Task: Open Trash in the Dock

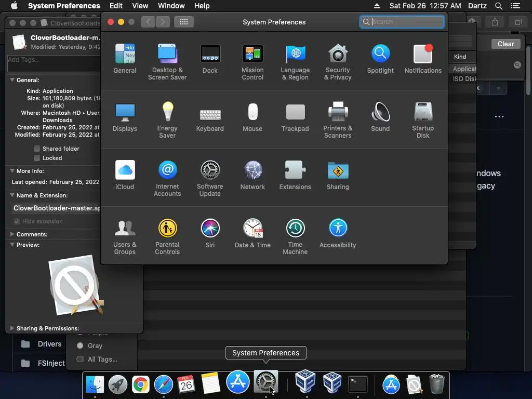Action: [x=436, y=384]
